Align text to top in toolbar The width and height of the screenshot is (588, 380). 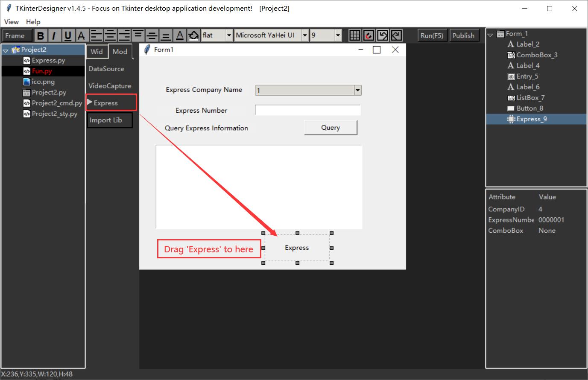138,35
